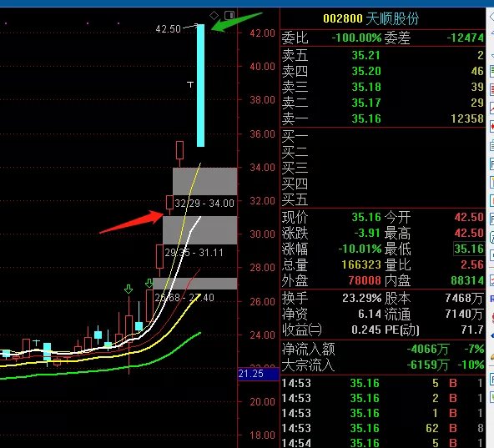494x448 pixels.
Task: Select the 卖一 35.16 sell order row
Action: (382, 118)
